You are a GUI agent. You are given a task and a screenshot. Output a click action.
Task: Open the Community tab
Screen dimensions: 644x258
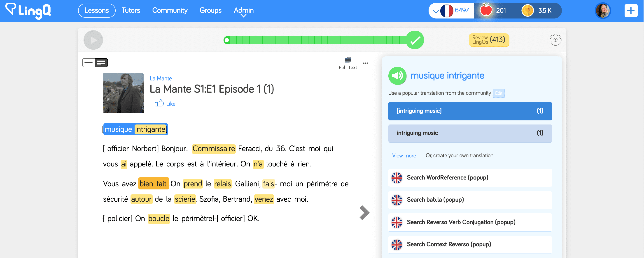(170, 11)
